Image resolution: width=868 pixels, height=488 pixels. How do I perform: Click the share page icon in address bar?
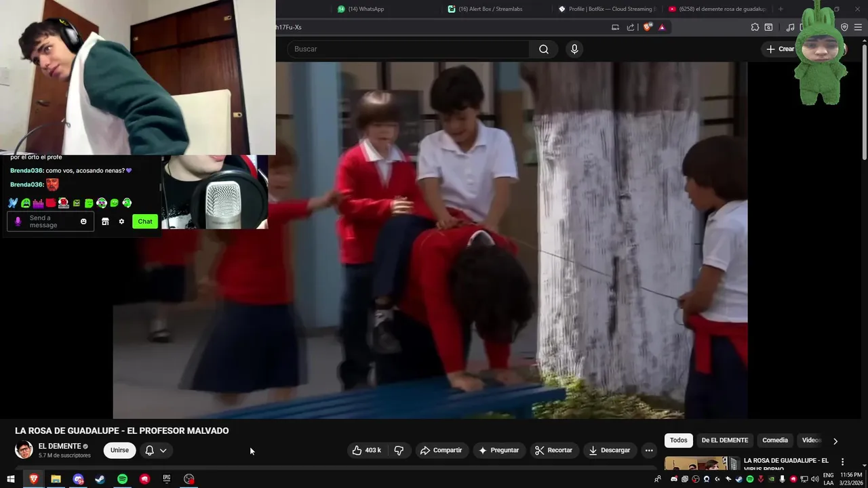(631, 27)
